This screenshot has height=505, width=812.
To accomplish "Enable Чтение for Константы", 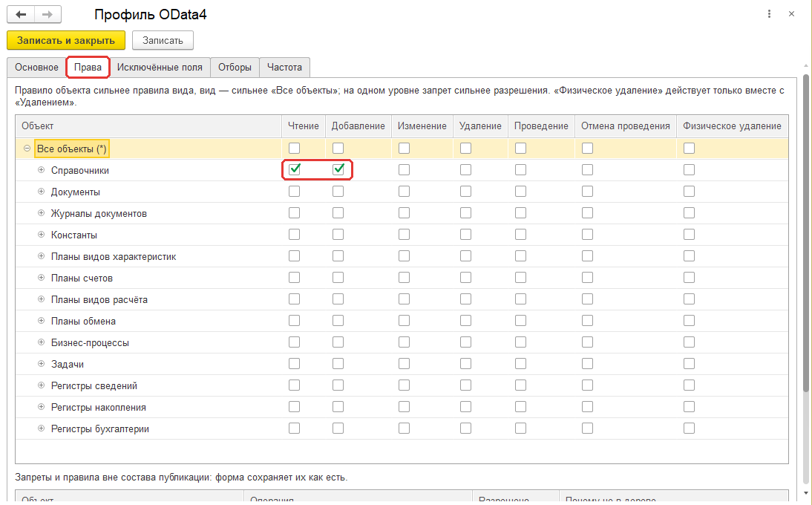I will click(294, 235).
